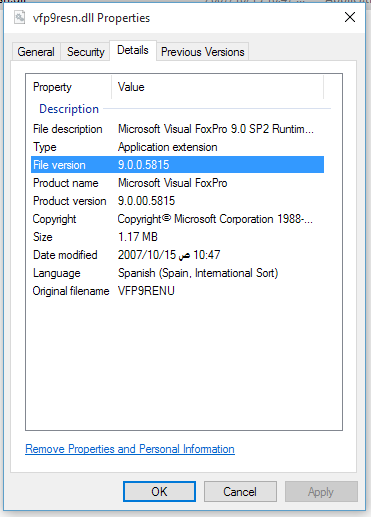Click the 'Microsoft Visual FoxPro' product name value
The height and width of the screenshot is (517, 371).
tap(173, 183)
